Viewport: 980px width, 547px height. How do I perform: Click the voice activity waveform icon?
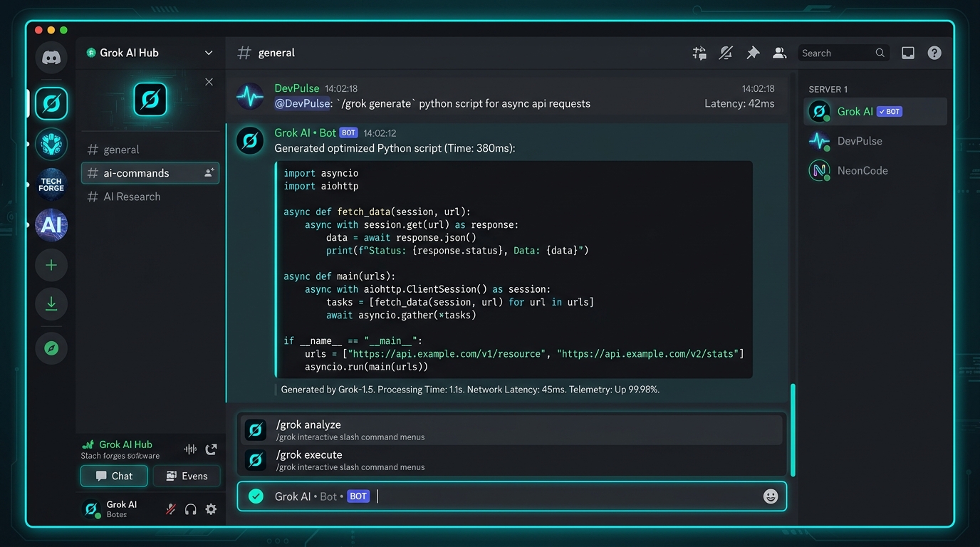point(190,449)
